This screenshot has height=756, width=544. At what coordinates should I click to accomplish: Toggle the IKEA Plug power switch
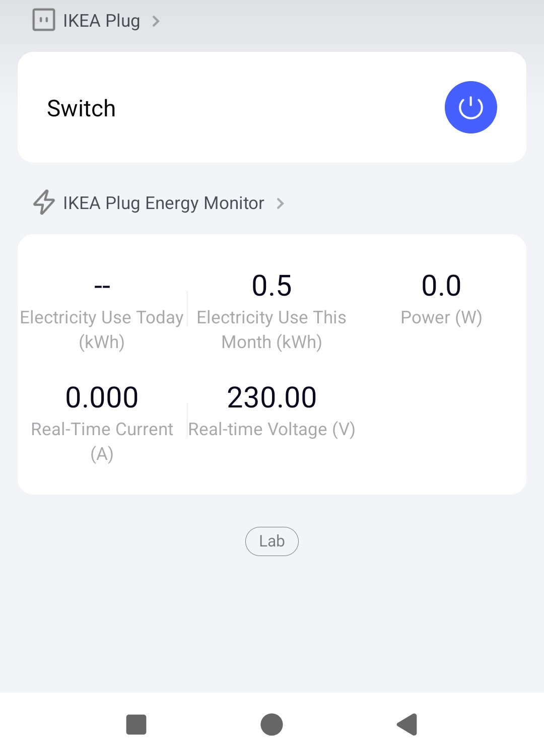click(470, 107)
